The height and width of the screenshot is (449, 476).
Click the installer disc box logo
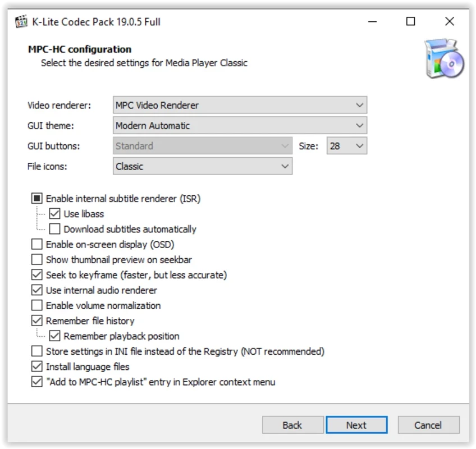(444, 59)
